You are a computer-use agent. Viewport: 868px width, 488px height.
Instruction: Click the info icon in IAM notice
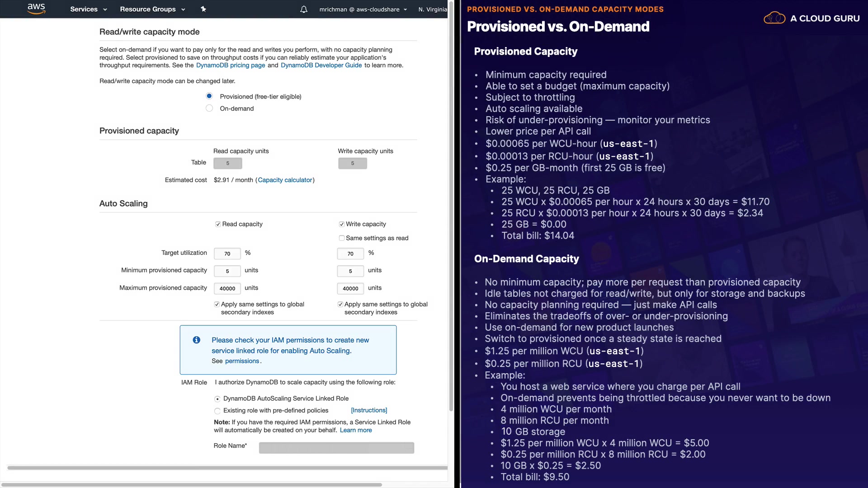pyautogui.click(x=196, y=340)
